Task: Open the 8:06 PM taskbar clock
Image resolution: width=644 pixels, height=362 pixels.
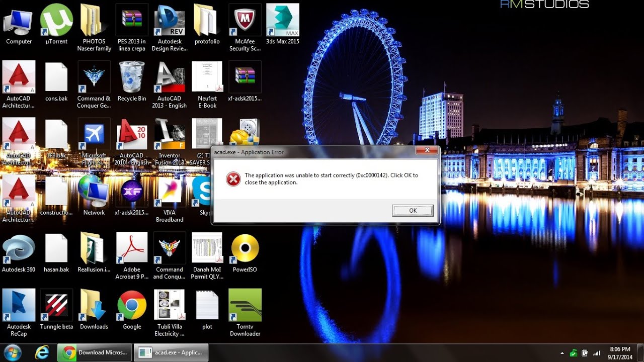Action: point(620,353)
